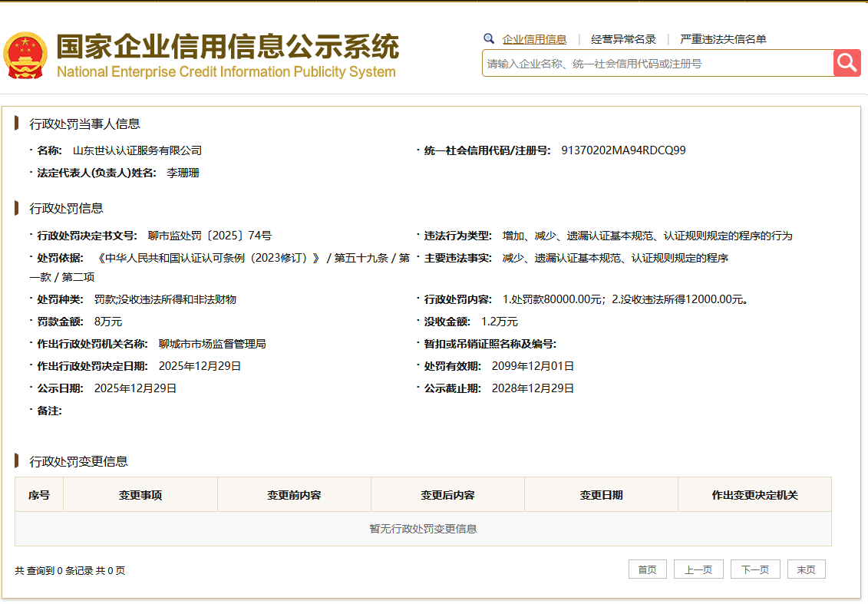Click company name 山东世认认证服务有限公司
The width and height of the screenshot is (868, 604).
tap(137, 150)
